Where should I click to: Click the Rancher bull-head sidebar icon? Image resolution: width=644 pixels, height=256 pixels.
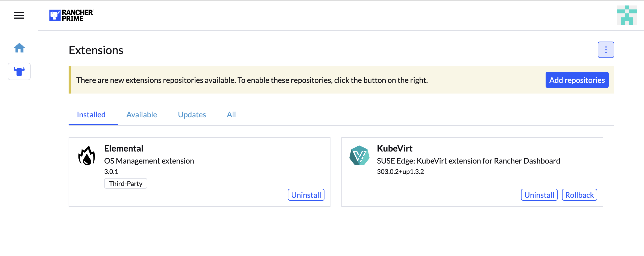[19, 71]
